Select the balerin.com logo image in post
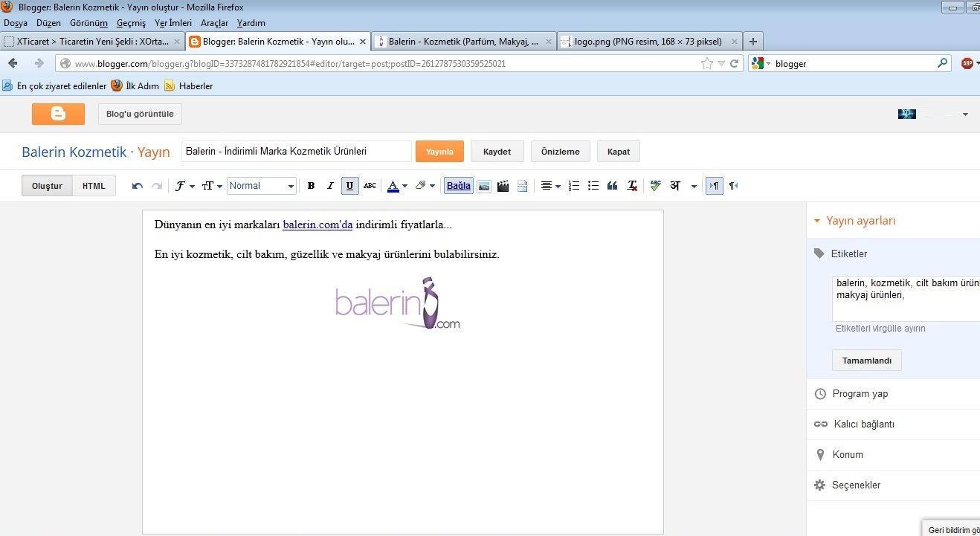980x536 pixels. [398, 304]
